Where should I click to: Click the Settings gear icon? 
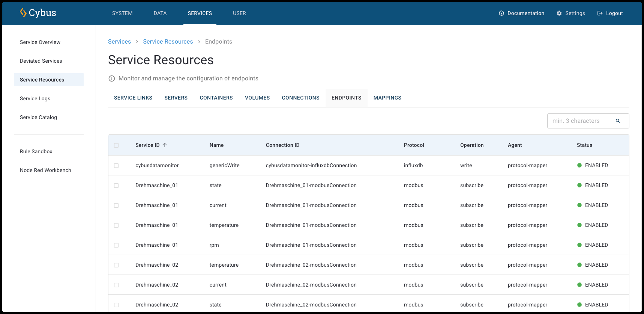559,13
